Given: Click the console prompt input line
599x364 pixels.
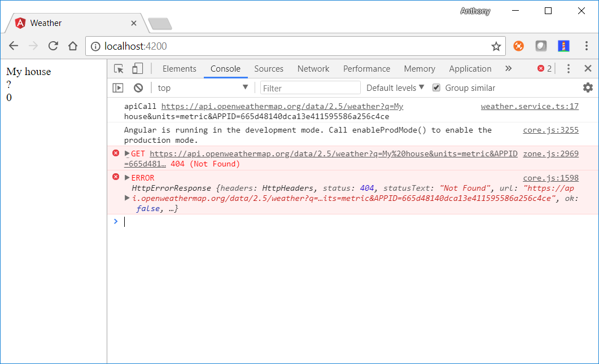Looking at the screenshot, I should 352,222.
